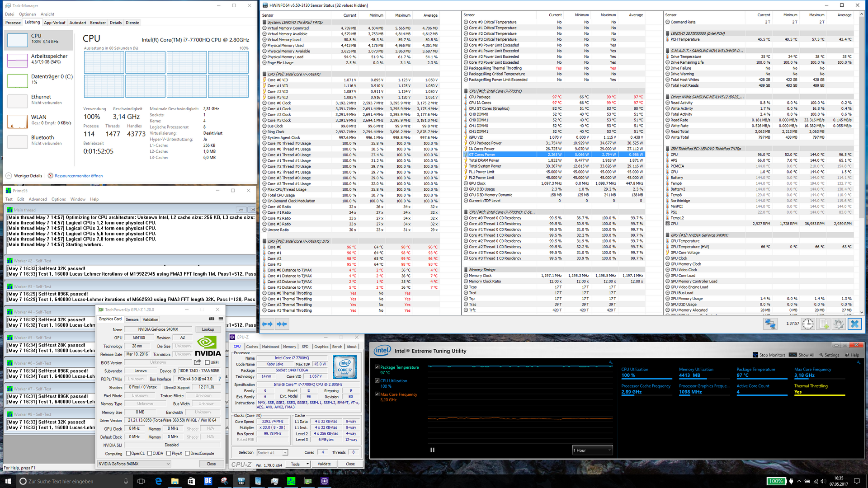Open the GPU-Z hamburger menu

(221, 319)
